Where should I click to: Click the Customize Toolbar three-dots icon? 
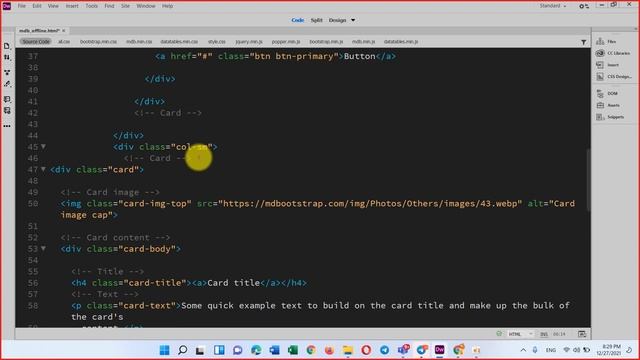point(7,126)
